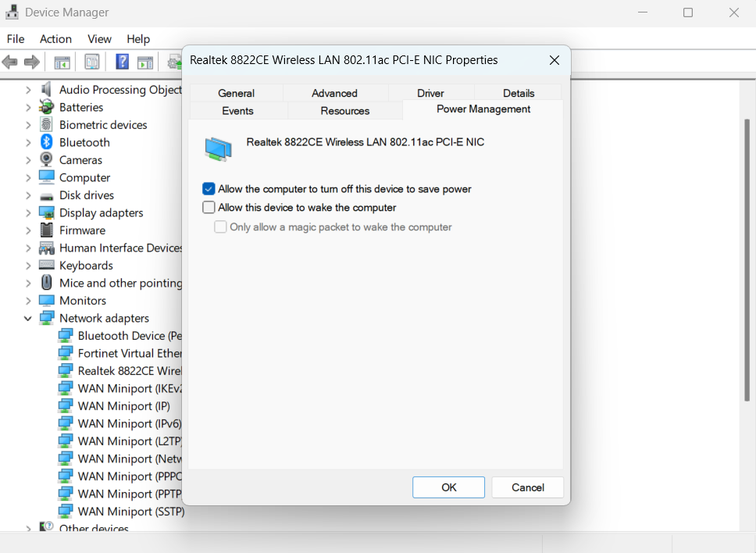Viewport: 756px width, 553px height.
Task: Maximize the Device Manager window
Action: pos(688,12)
